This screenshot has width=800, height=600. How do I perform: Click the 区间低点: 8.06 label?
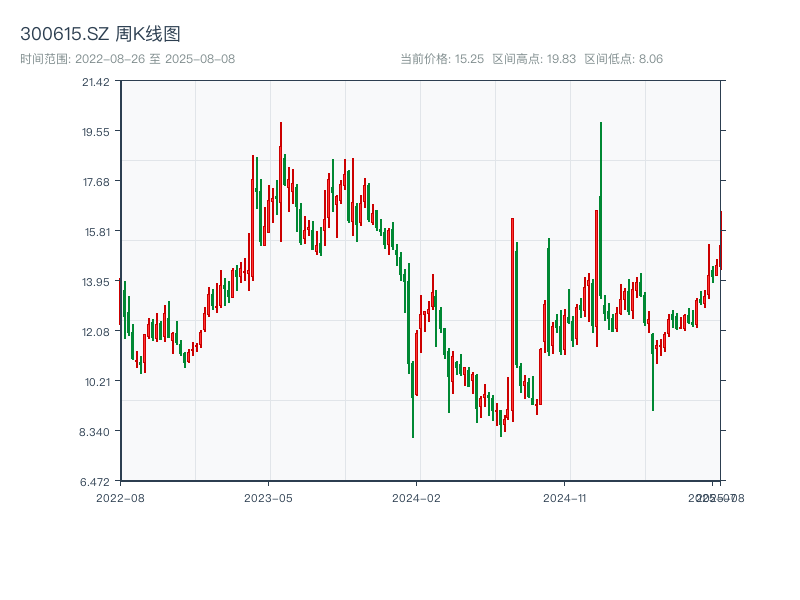pyautogui.click(x=623, y=59)
